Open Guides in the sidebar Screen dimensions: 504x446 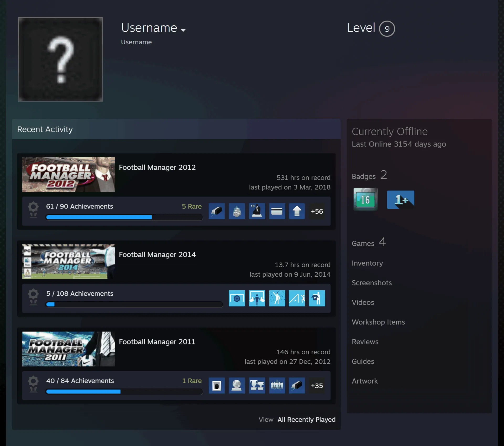coord(363,361)
